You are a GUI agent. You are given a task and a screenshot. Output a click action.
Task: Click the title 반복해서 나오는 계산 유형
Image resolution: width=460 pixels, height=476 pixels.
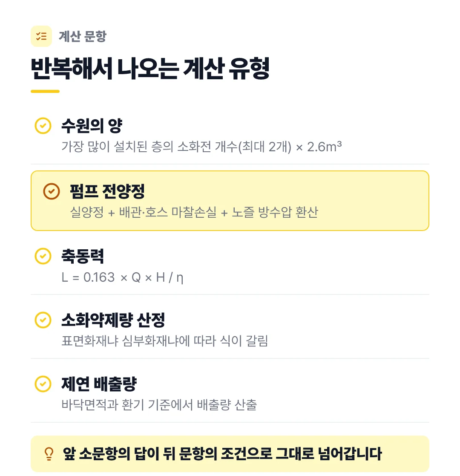(150, 68)
